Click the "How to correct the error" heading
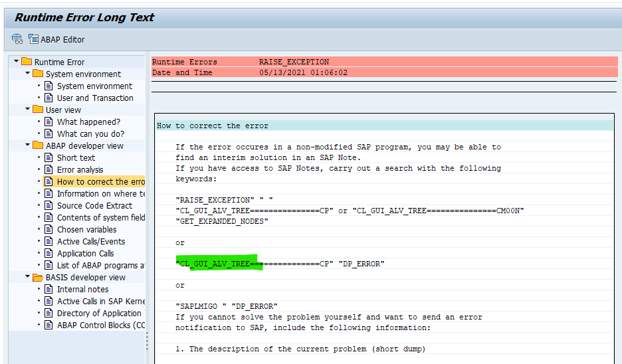 (x=213, y=126)
